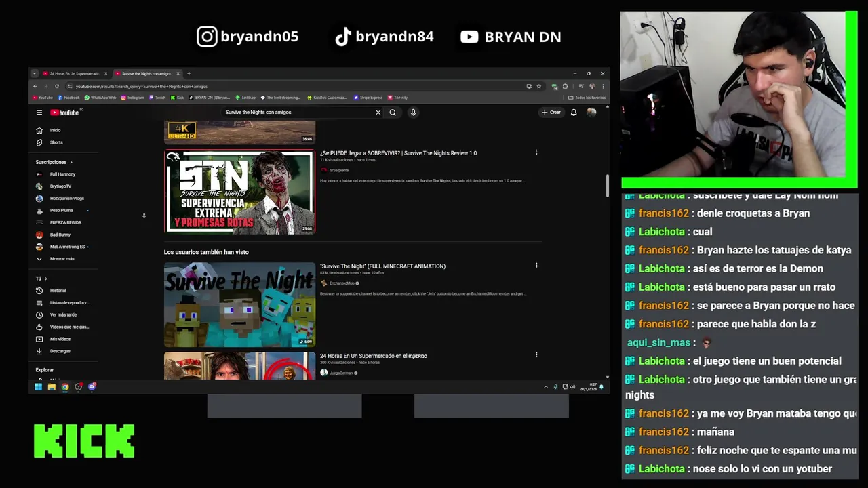Image resolution: width=868 pixels, height=488 pixels.
Task: Switch to the Survive the Nights con amigos tab
Action: click(146, 73)
